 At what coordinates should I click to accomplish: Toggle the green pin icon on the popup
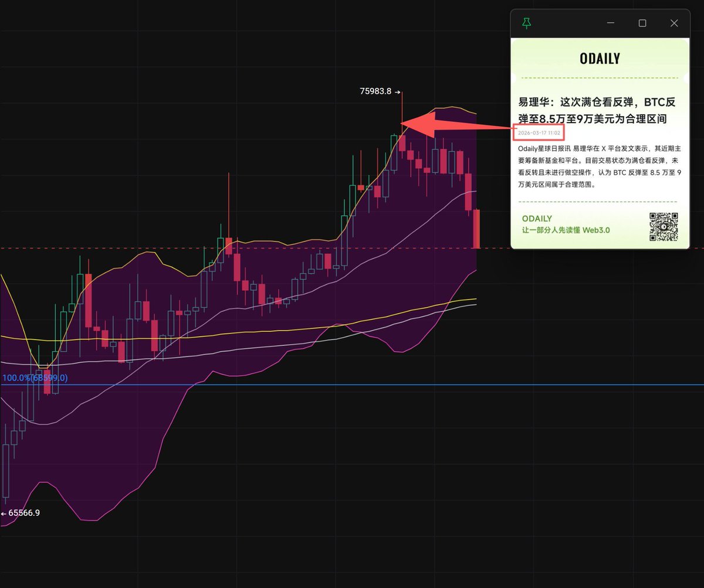pyautogui.click(x=527, y=23)
